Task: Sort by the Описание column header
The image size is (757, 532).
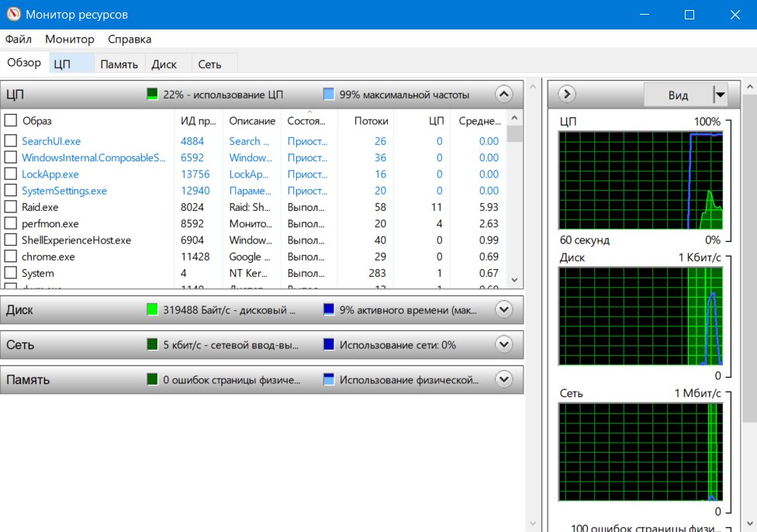Action: (252, 121)
